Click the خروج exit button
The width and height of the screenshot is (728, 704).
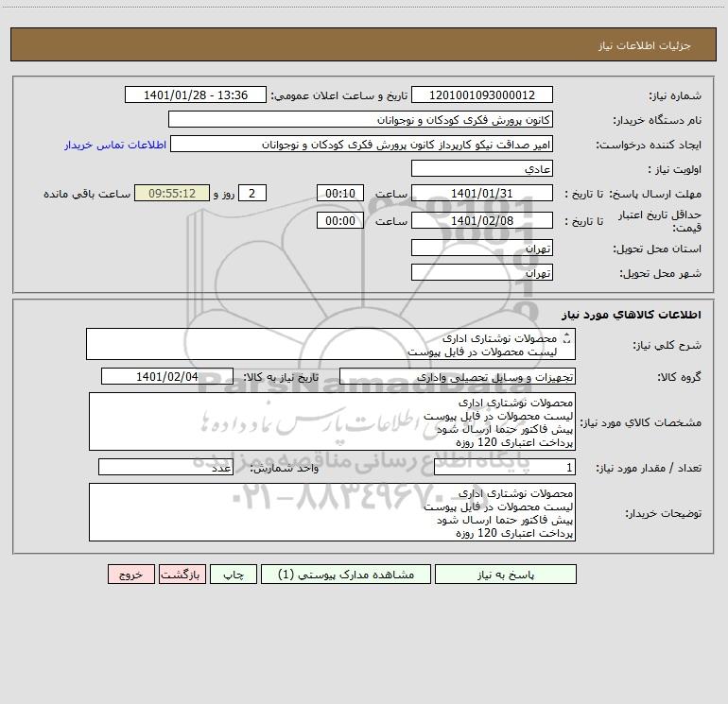[x=130, y=574]
